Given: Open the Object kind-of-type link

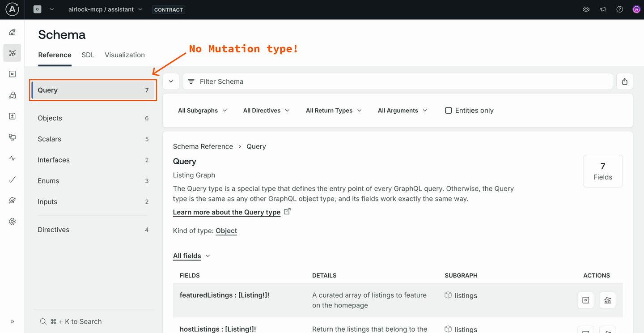Looking at the screenshot, I should pos(226,231).
